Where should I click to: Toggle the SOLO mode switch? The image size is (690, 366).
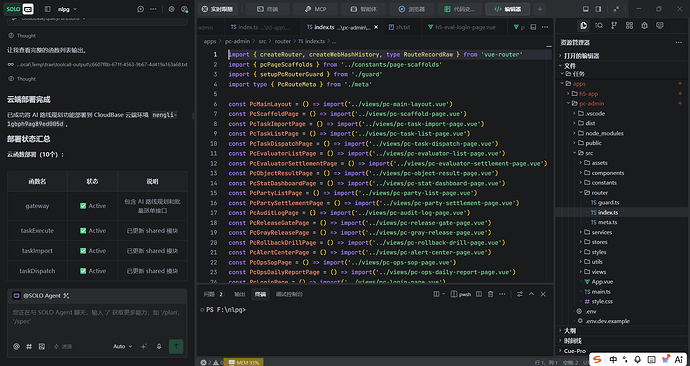pyautogui.click(x=20, y=9)
